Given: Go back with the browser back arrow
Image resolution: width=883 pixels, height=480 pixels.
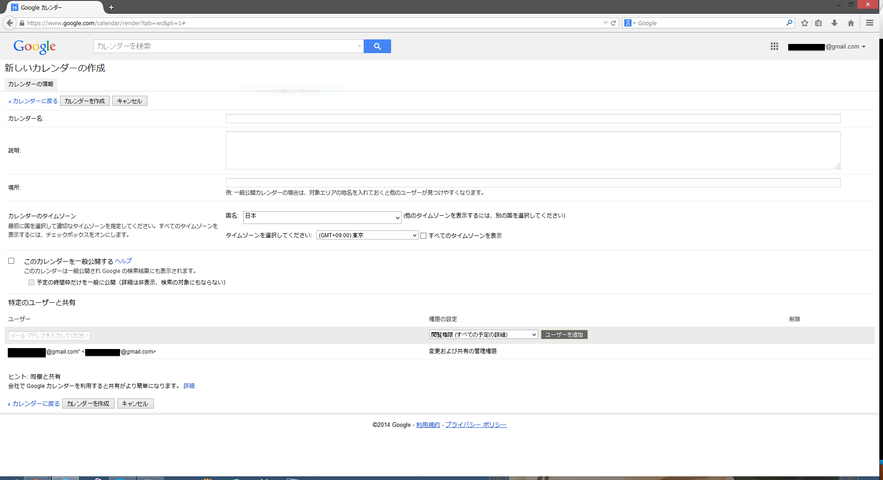Looking at the screenshot, I should [10, 23].
